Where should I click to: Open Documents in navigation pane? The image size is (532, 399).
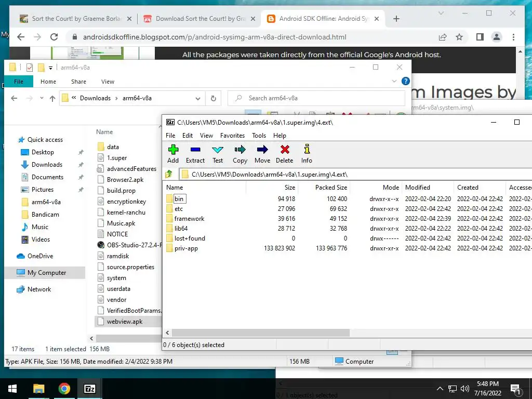[x=47, y=177]
